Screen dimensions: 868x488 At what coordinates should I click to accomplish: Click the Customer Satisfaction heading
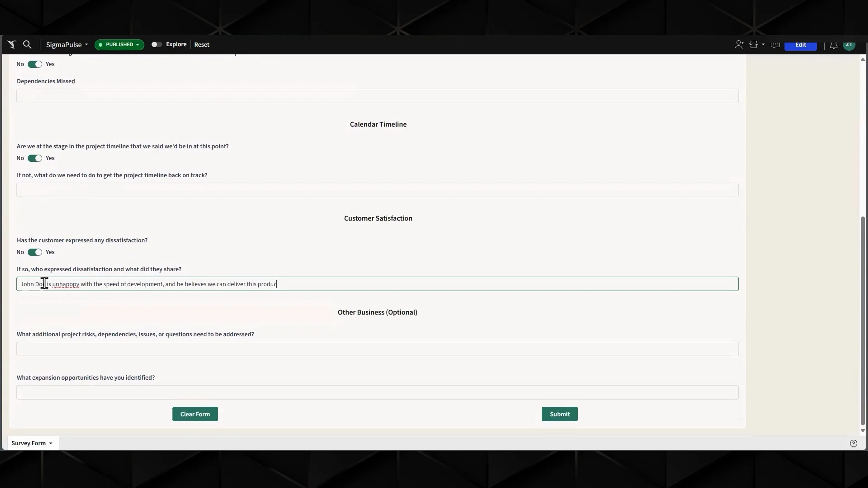tap(378, 218)
